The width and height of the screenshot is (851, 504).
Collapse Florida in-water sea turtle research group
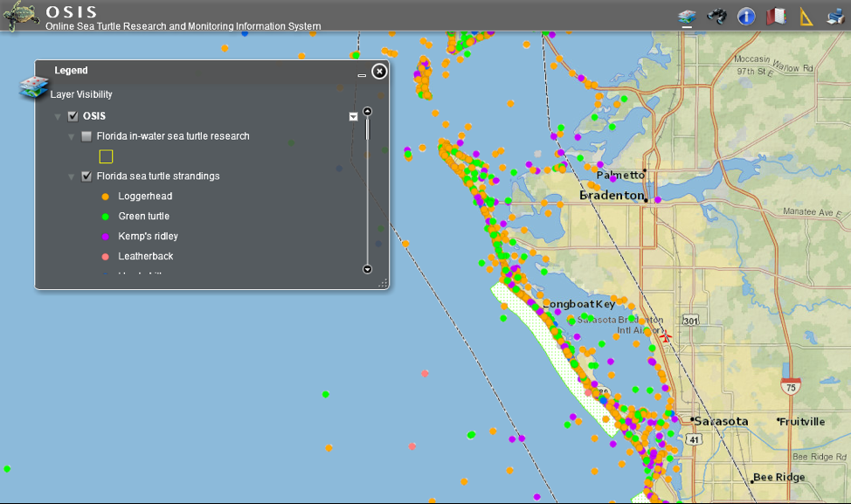[71, 137]
